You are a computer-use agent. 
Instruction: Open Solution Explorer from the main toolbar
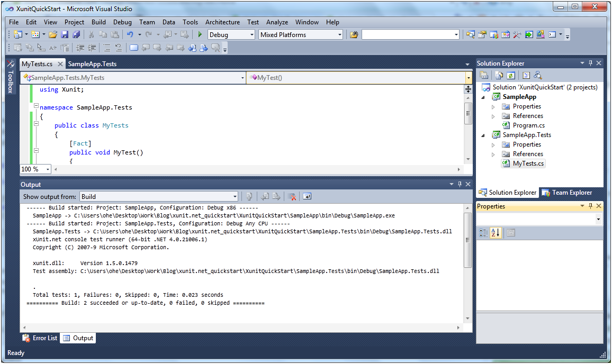pos(470,35)
